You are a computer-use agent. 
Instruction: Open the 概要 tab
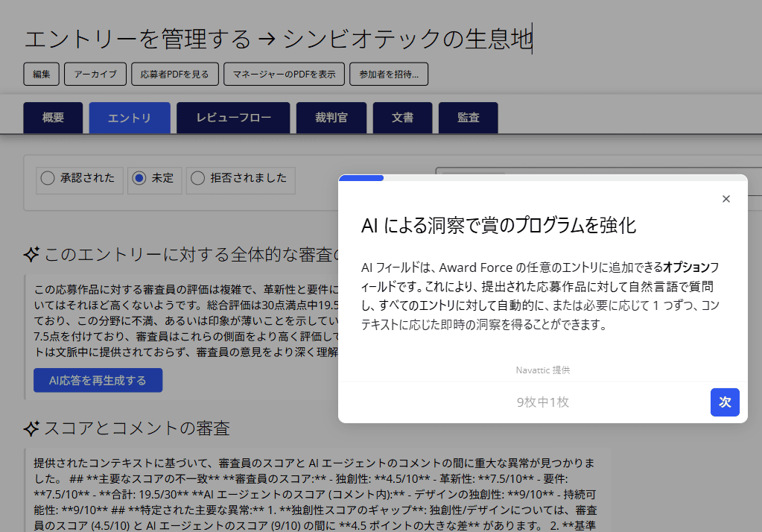coord(53,118)
